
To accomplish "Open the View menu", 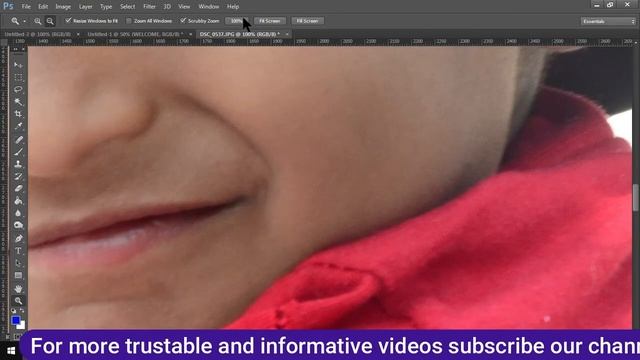I will click(184, 7).
